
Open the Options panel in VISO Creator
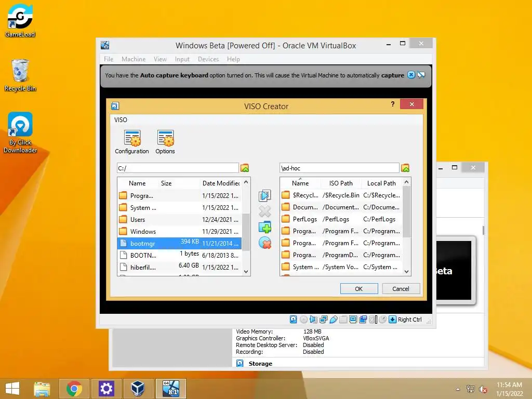(165, 142)
